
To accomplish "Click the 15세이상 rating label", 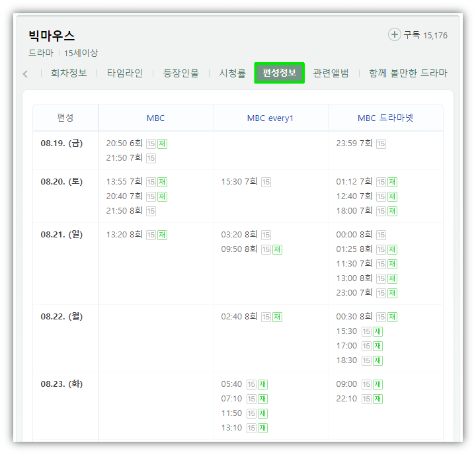I will 81,53.
